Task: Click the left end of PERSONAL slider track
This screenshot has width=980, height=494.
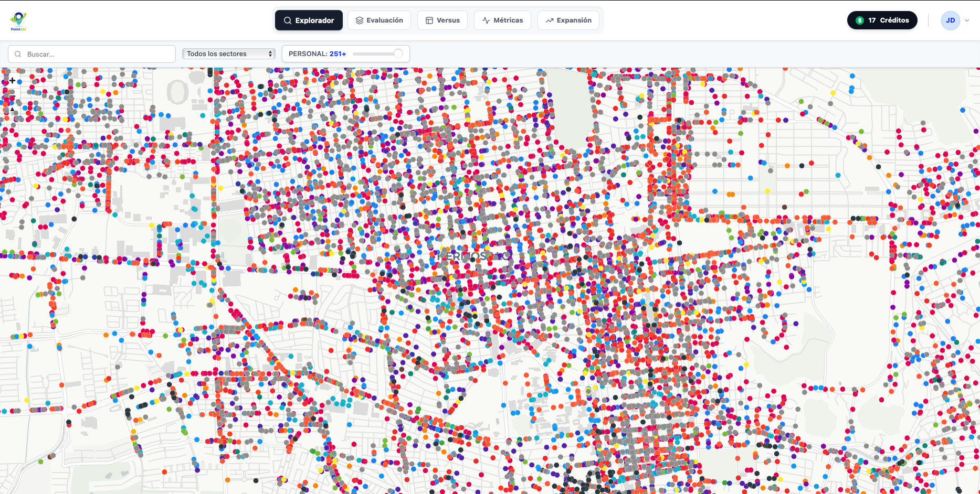Action: [355, 53]
